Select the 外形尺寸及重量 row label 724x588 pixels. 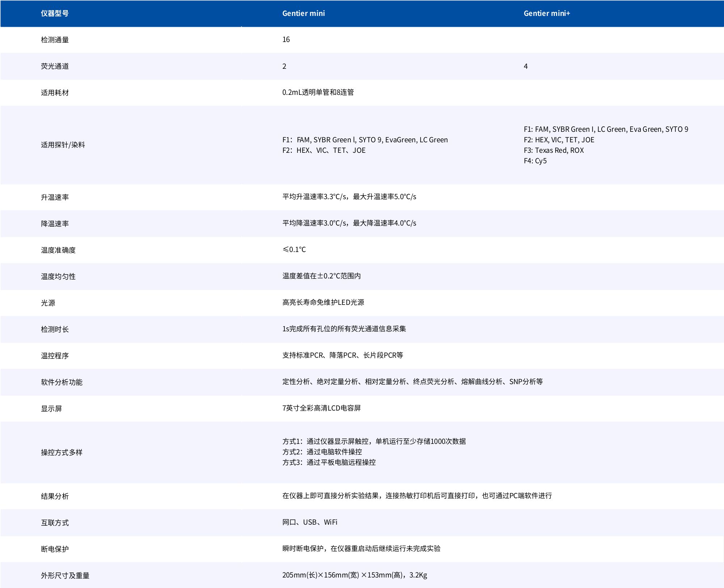[65, 576]
